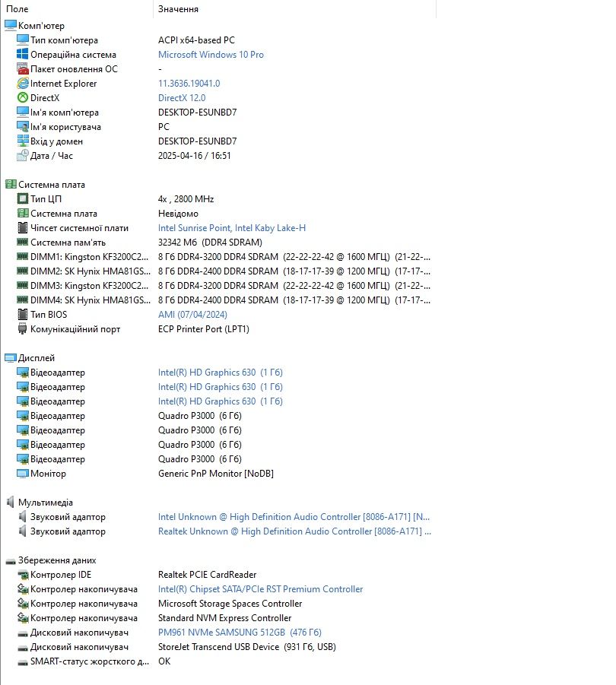Click the port icon beside Комунікаційний порт

tap(22, 328)
